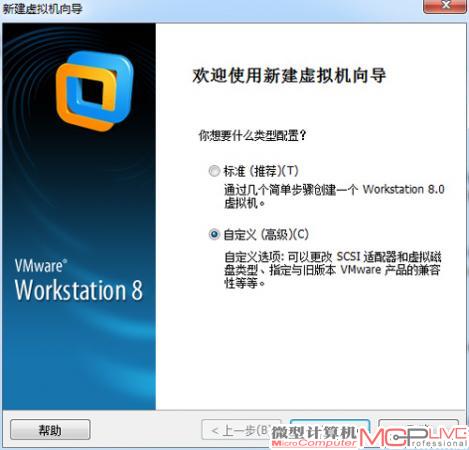
Task: Click the Workstation 8.0 standard option description
Action: click(x=334, y=196)
